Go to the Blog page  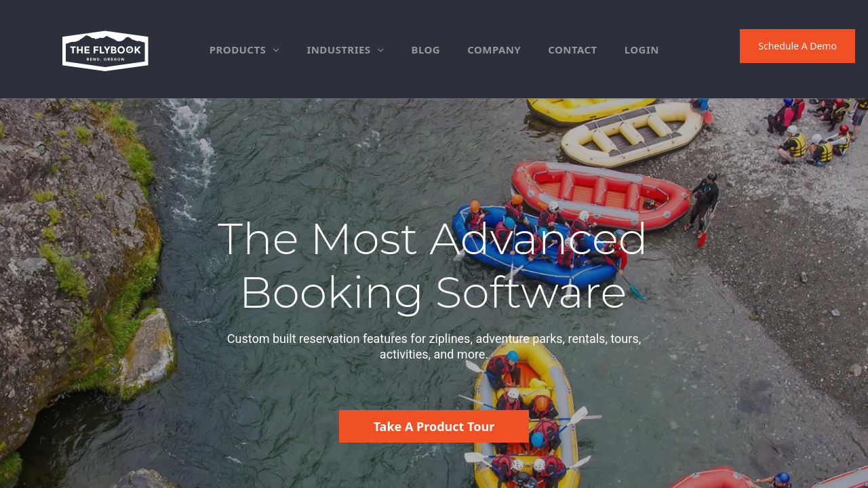425,50
